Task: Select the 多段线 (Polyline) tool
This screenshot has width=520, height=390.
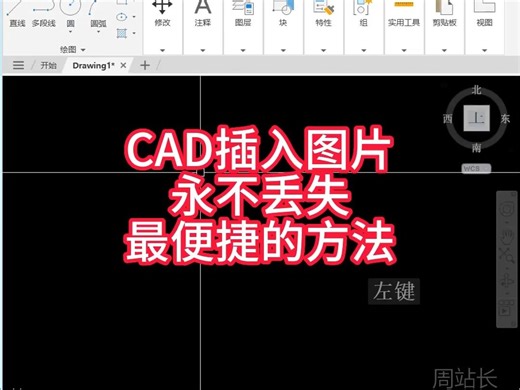Action: (x=44, y=15)
